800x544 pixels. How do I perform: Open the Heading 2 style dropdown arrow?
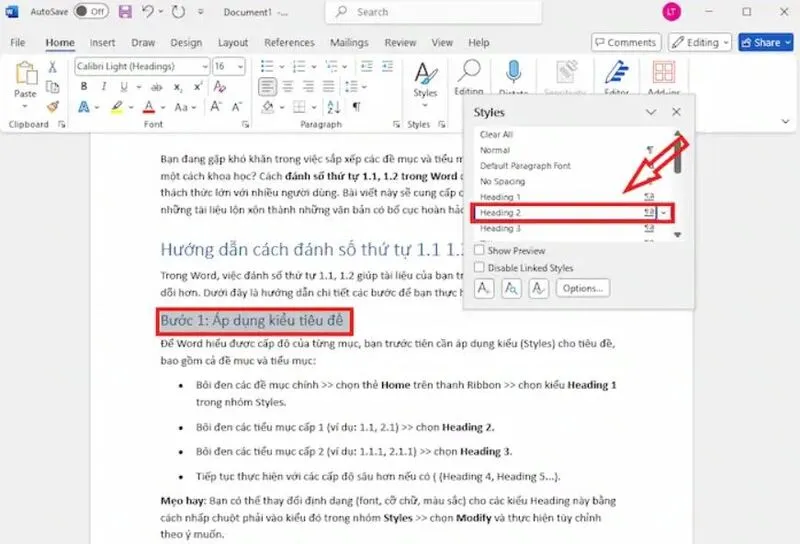click(x=664, y=213)
